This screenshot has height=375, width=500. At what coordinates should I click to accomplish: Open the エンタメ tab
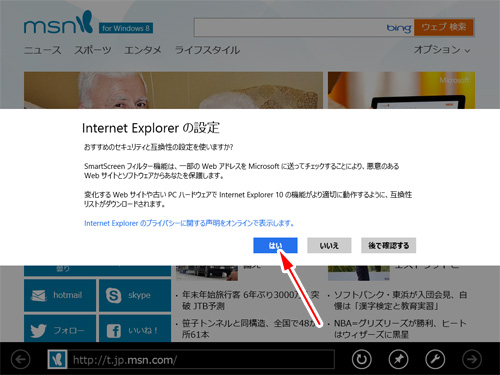click(143, 50)
